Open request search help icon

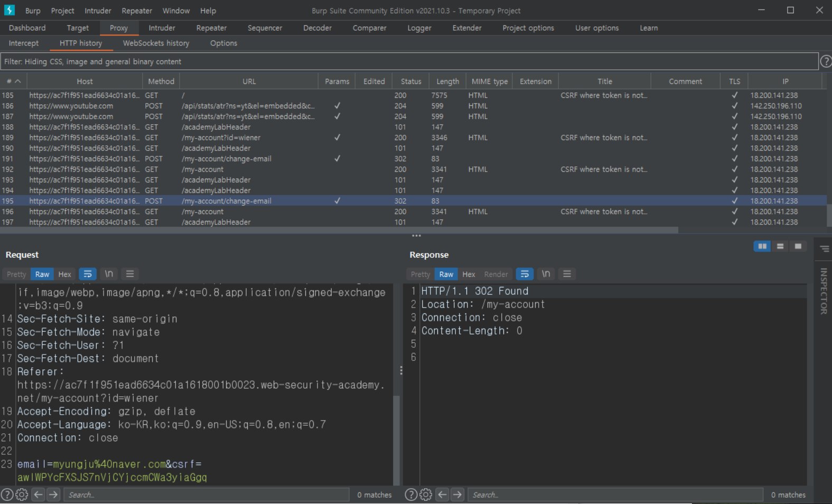tap(7, 495)
